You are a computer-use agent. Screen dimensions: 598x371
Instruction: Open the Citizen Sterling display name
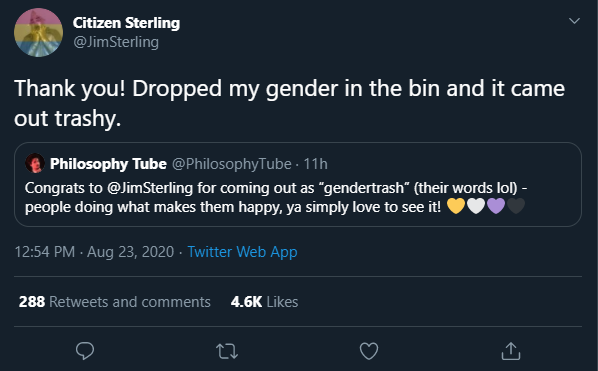coord(126,23)
